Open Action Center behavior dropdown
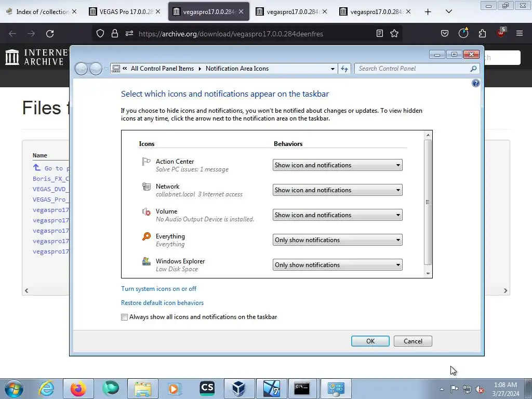Screen dimensions: 532x399 click(x=337, y=165)
